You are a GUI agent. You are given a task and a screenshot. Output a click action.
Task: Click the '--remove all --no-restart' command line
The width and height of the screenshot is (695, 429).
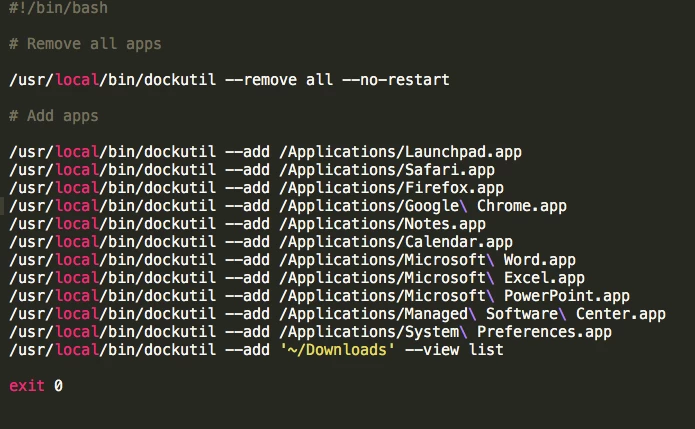click(229, 80)
